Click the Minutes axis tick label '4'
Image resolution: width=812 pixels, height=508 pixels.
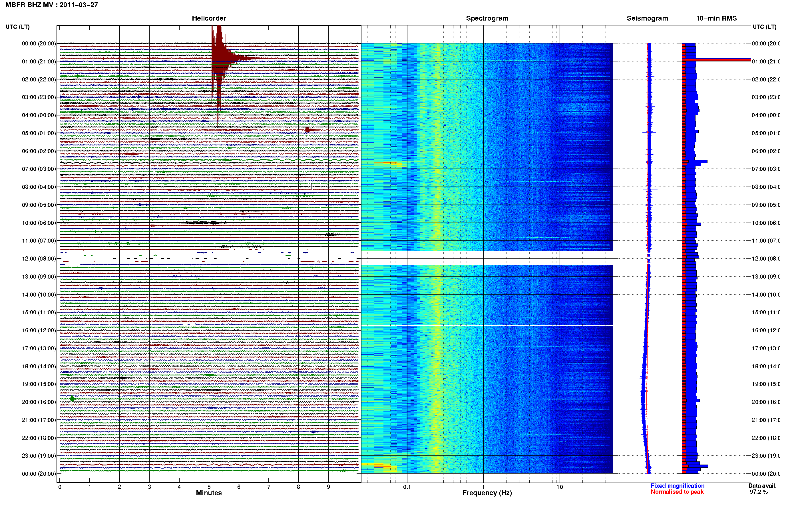(x=179, y=487)
